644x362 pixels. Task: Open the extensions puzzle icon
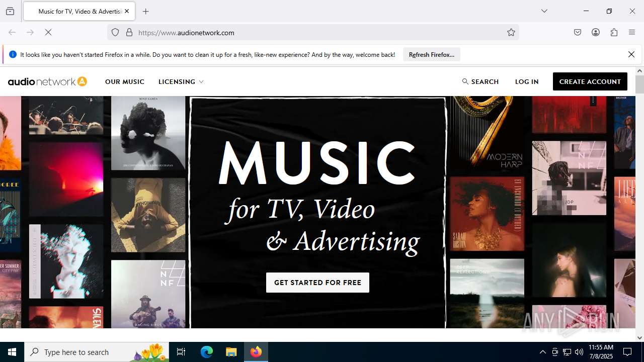(x=614, y=32)
